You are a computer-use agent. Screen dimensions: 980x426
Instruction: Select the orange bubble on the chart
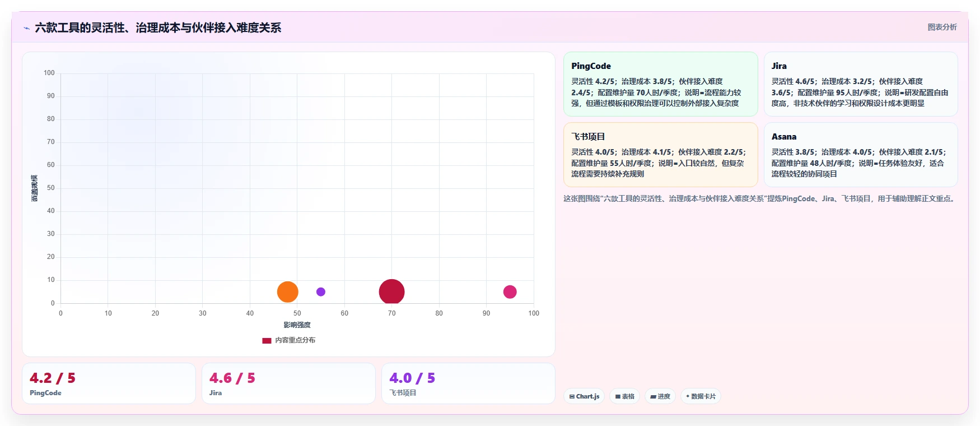[x=287, y=292]
